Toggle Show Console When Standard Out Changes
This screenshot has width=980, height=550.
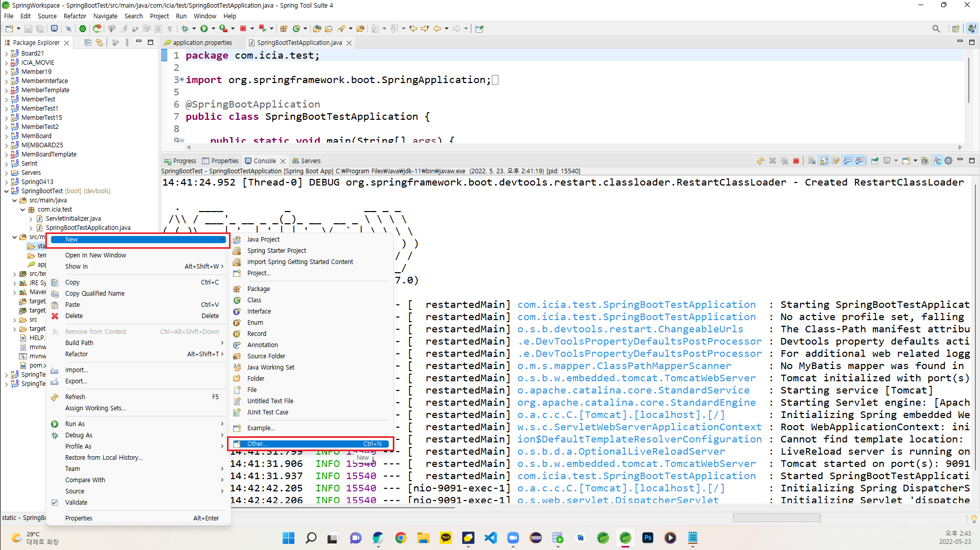[x=847, y=161]
